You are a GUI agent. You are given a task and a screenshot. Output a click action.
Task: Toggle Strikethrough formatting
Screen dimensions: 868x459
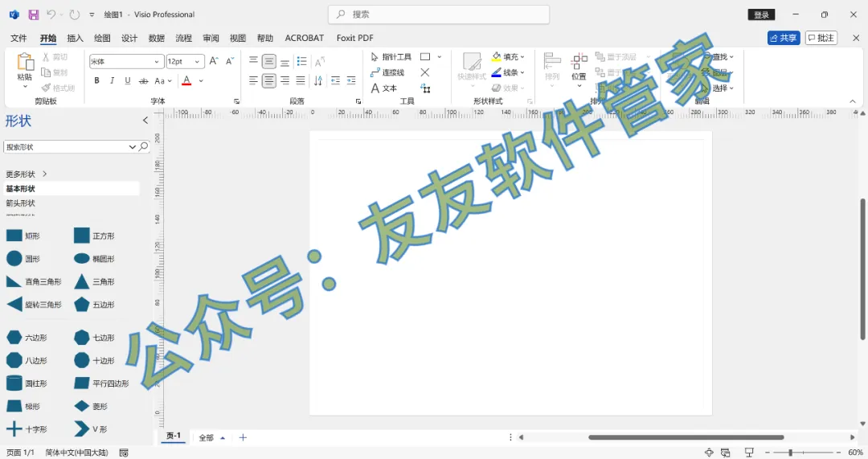pyautogui.click(x=143, y=81)
